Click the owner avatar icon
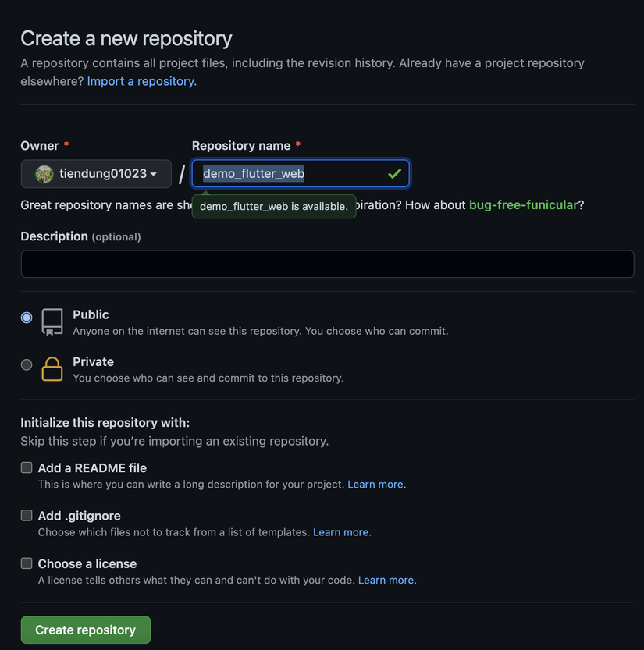644x650 pixels. pos(44,174)
